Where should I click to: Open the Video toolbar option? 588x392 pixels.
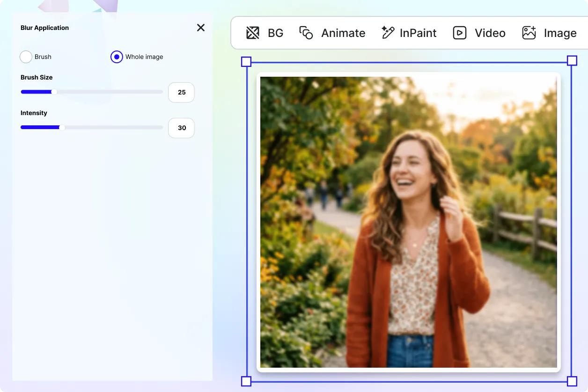point(479,33)
